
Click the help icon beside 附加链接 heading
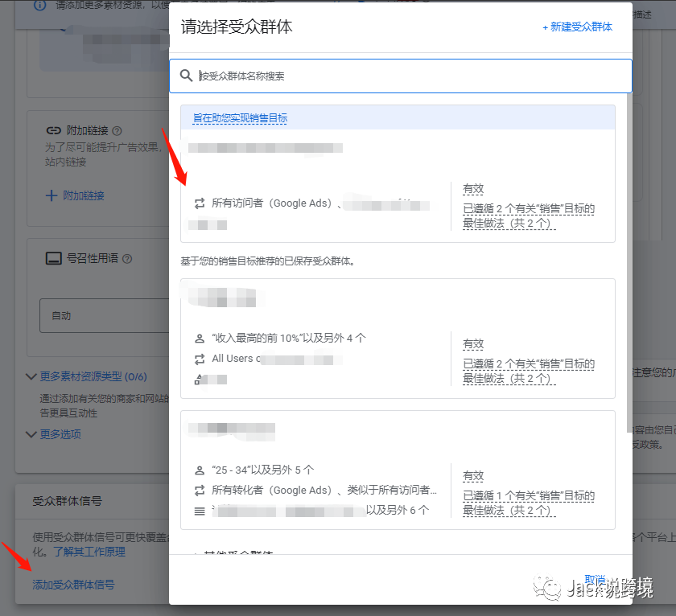pos(117,130)
